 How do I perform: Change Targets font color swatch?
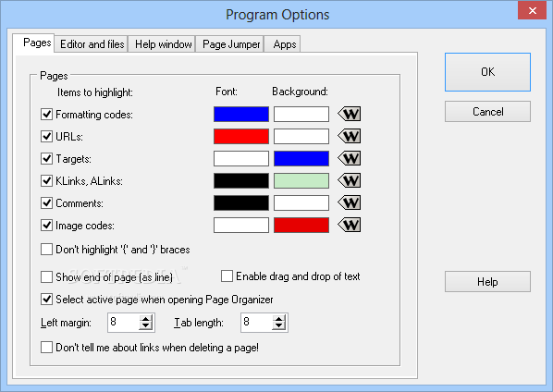241,159
